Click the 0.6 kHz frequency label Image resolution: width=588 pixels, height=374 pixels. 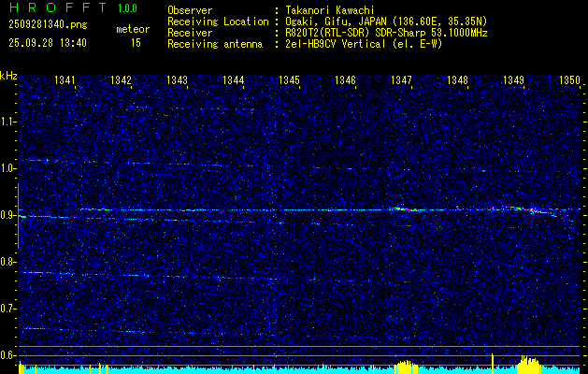coord(8,354)
